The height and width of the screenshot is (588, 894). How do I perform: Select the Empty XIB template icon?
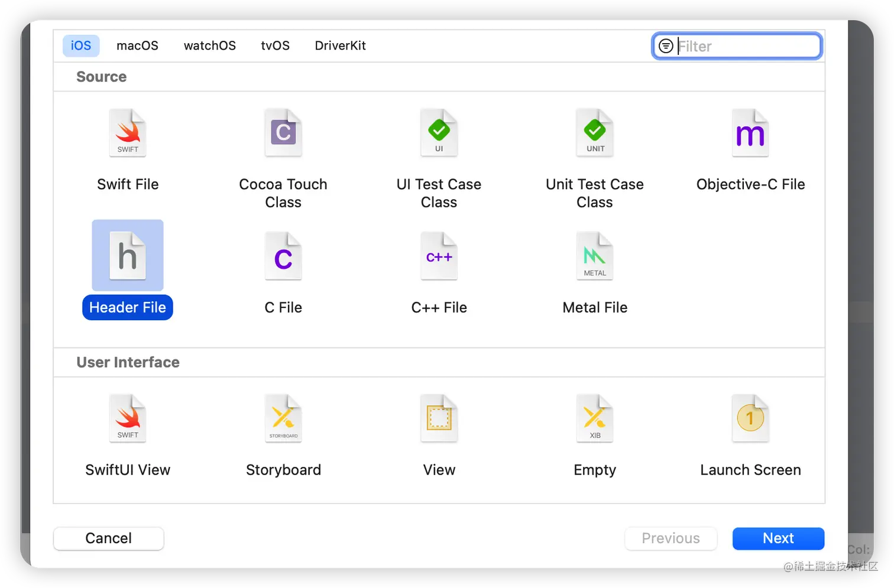point(595,418)
